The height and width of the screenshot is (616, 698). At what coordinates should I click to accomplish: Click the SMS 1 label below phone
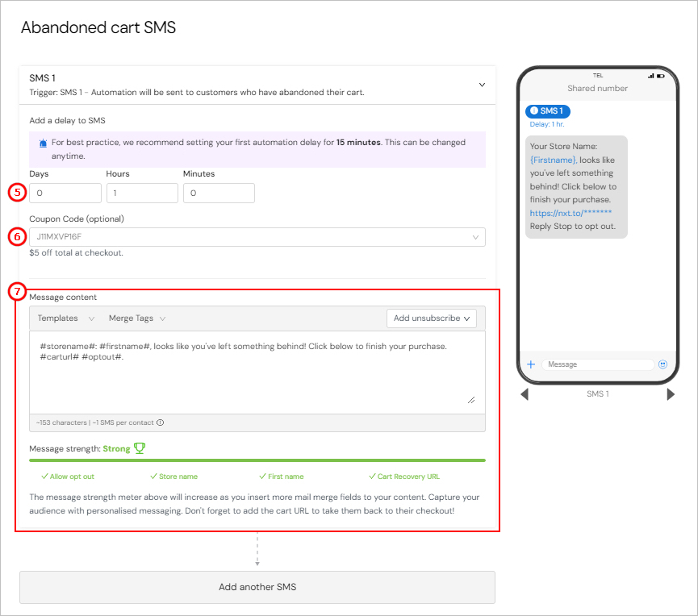coord(598,393)
